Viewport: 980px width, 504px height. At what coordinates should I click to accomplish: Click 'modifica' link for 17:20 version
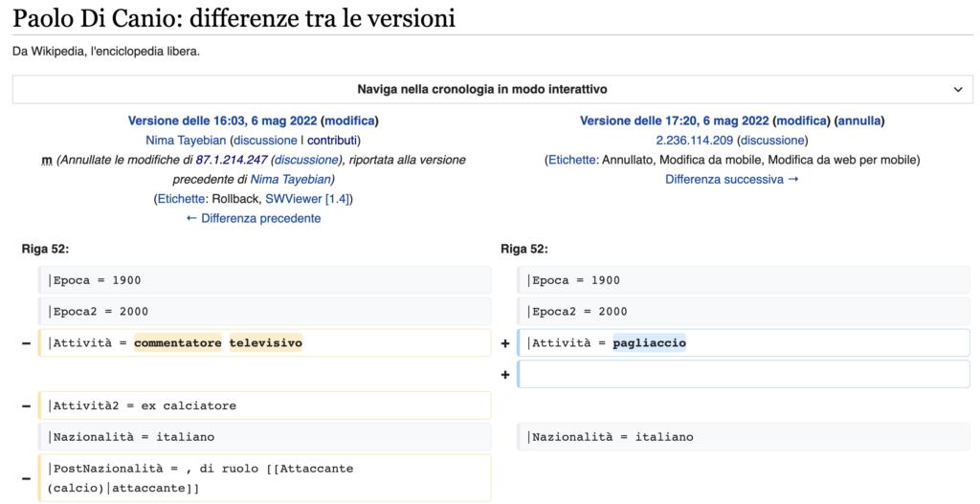[801, 121]
